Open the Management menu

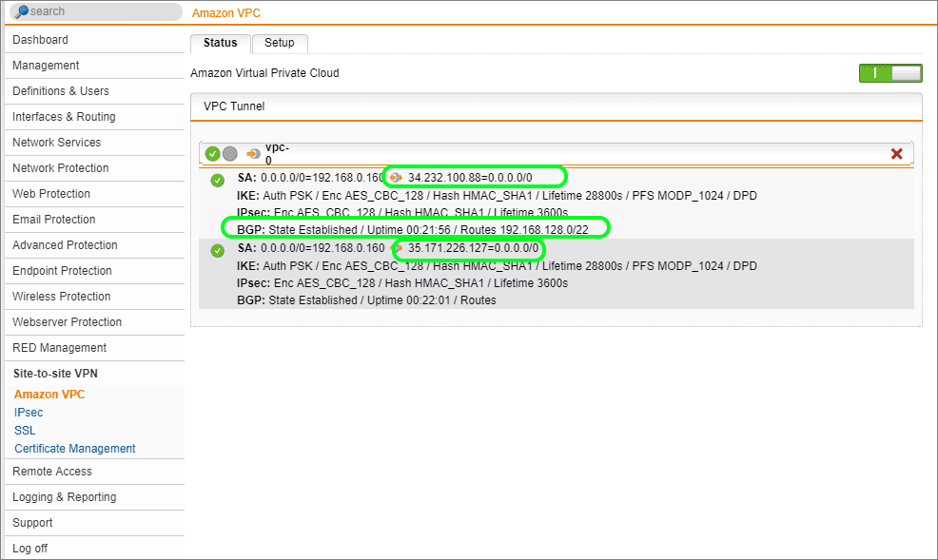[x=94, y=66]
